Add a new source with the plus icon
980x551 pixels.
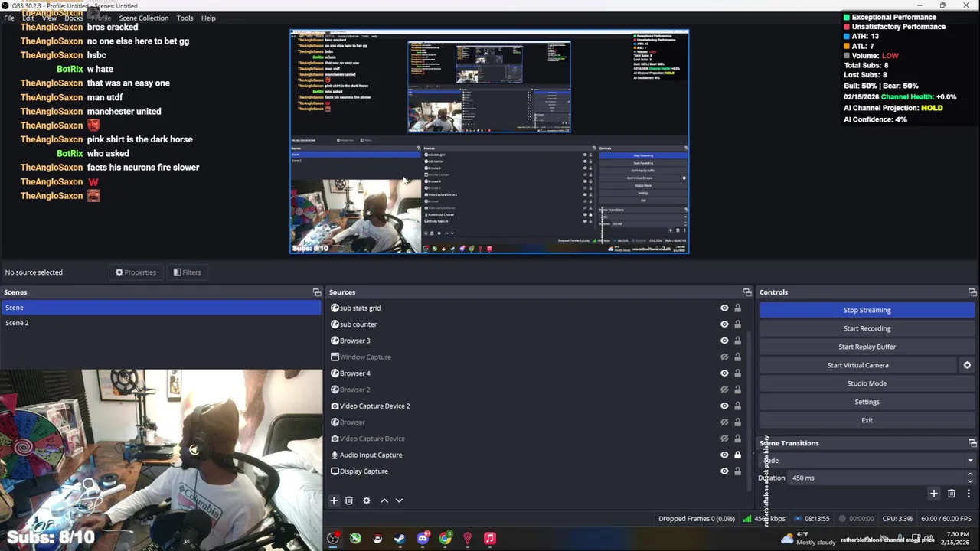[334, 500]
